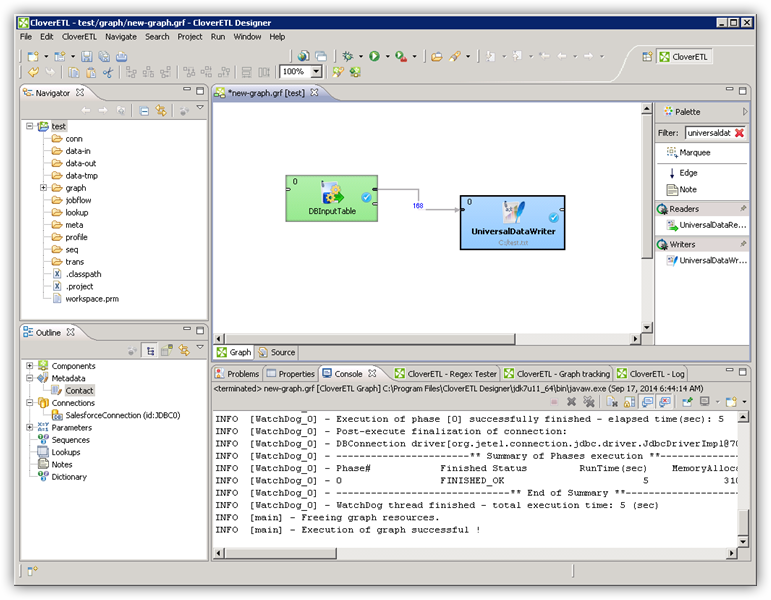This screenshot has width=771, height=600.
Task: Select the DBInputTable component in the graph
Action: point(333,198)
